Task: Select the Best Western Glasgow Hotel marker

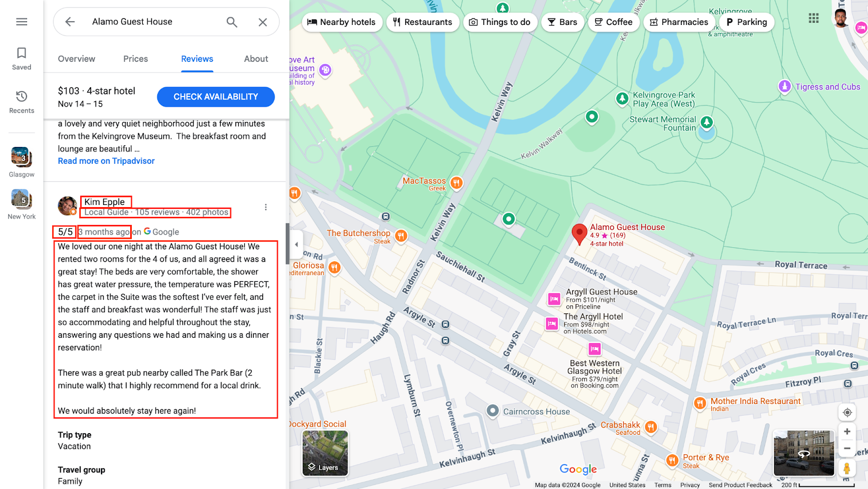Action: point(595,349)
